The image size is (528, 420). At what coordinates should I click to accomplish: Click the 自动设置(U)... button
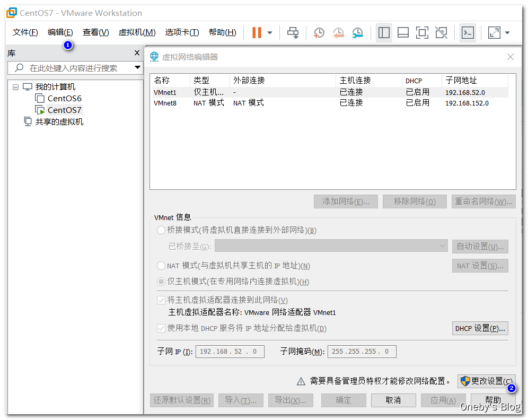(x=480, y=246)
